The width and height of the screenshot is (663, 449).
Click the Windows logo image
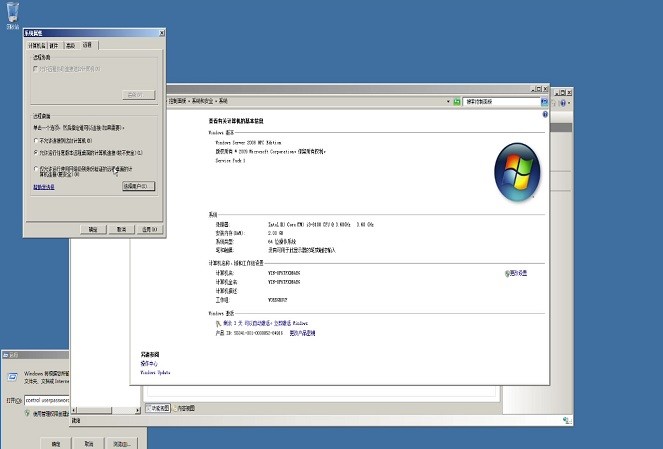pyautogui.click(x=517, y=172)
